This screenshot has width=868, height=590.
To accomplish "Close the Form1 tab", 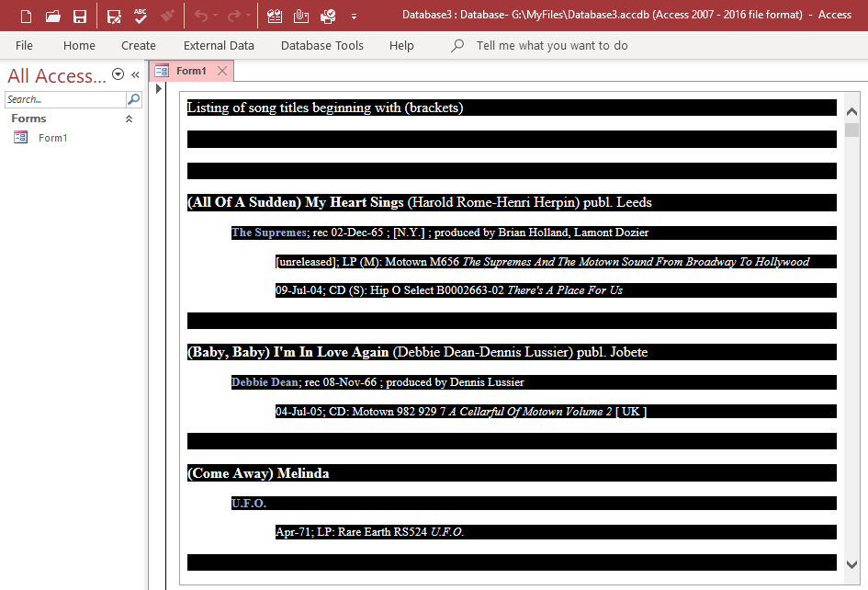I will click(222, 71).
